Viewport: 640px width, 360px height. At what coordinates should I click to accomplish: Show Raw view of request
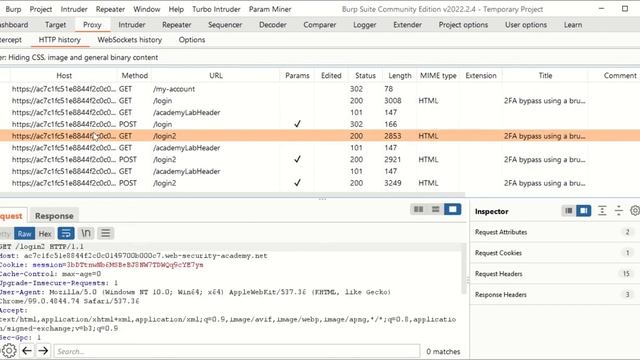pos(24,233)
